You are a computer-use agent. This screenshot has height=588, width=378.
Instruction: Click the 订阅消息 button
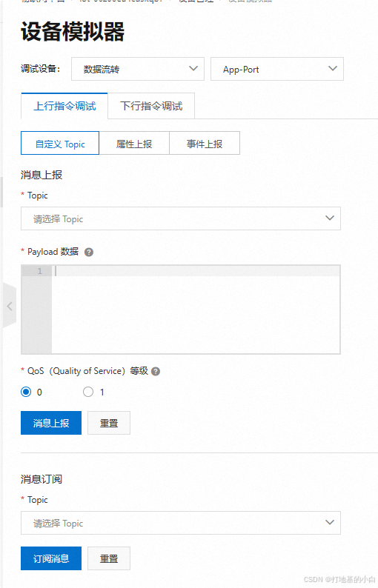click(51, 558)
